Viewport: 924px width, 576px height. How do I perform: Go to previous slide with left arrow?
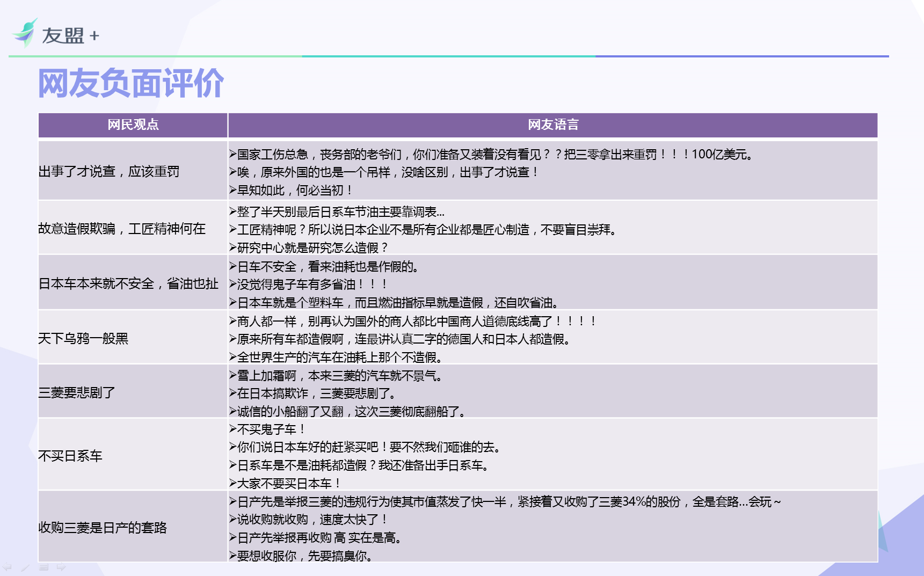pos(8,567)
